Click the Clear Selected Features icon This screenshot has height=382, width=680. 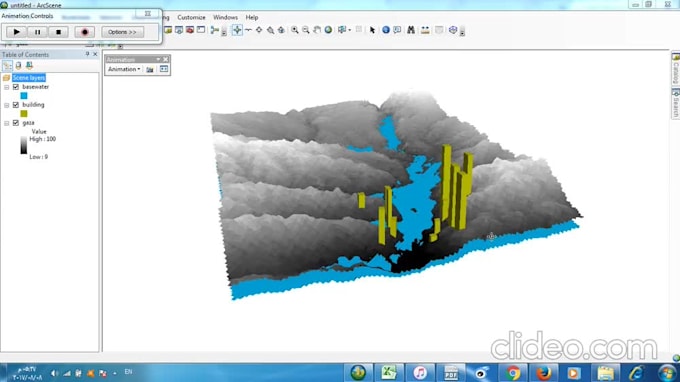click(x=359, y=30)
